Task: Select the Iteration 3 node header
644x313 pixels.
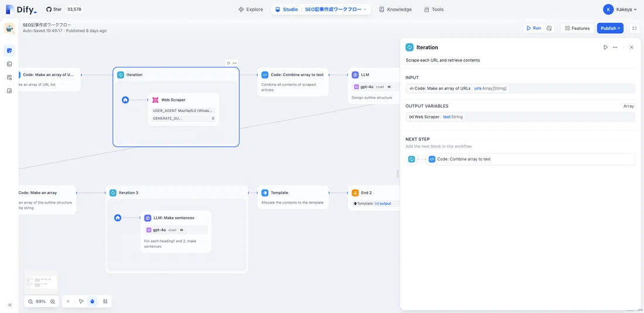Action: (177, 192)
